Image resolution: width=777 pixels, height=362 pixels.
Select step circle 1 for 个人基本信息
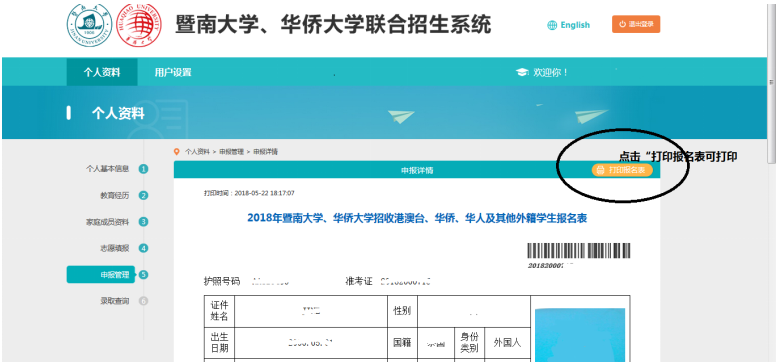click(143, 169)
